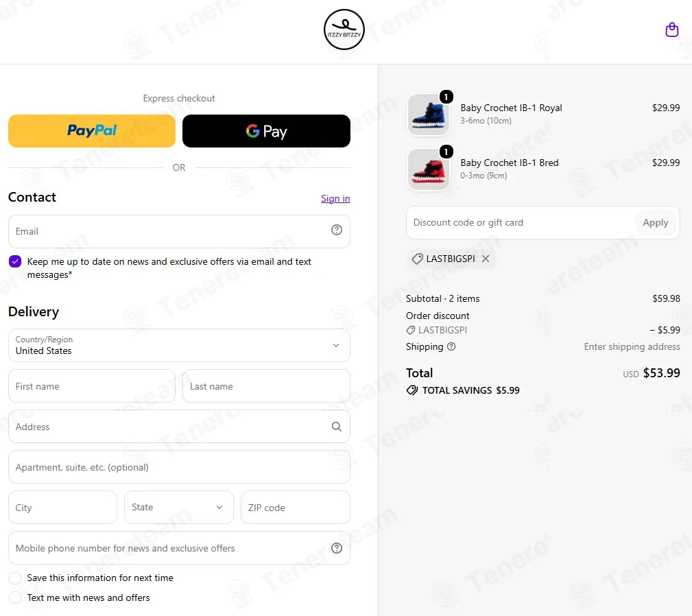
Task: Select the Baby Crochet IB-1 Royal thumbnail
Action: coord(429,115)
